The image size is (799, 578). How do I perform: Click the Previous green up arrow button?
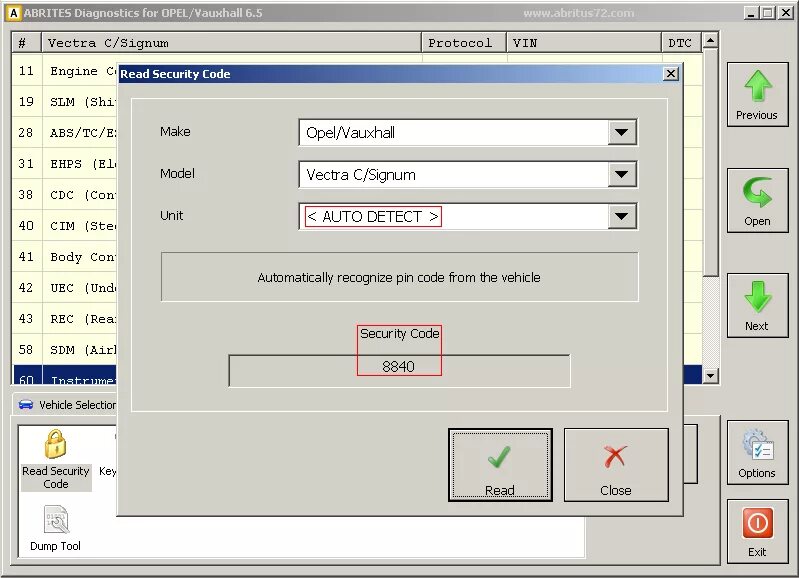coord(757,94)
